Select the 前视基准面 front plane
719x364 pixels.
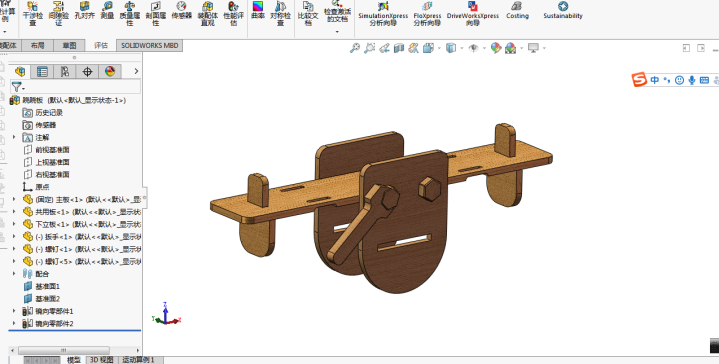[46, 149]
